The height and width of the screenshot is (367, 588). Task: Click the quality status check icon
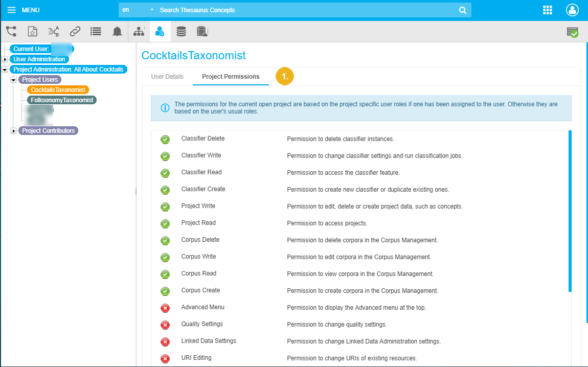coord(572,32)
